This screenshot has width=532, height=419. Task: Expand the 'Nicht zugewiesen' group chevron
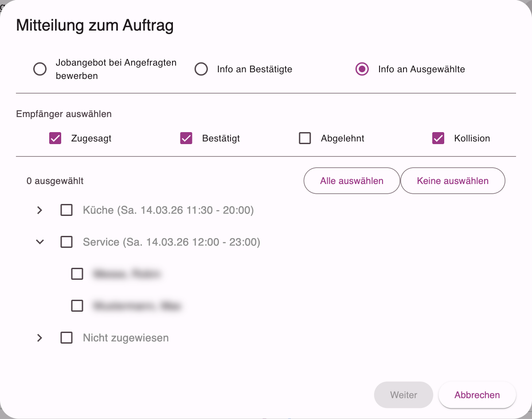click(40, 338)
